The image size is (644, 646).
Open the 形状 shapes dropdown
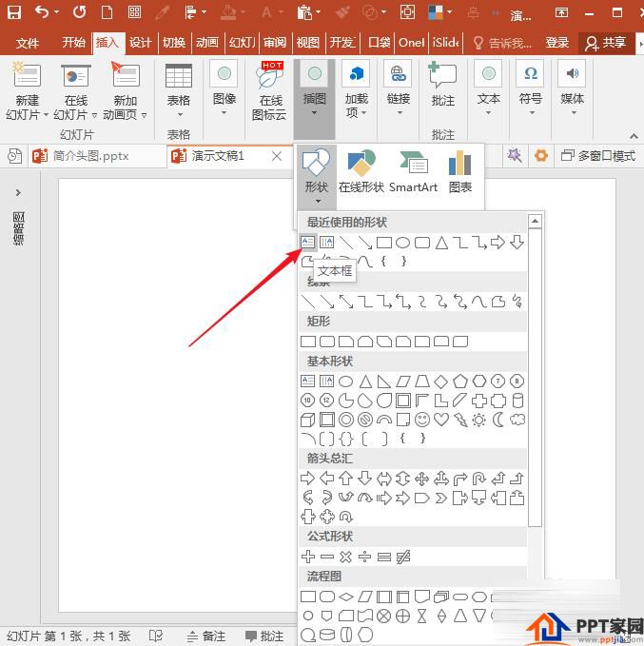click(x=317, y=176)
